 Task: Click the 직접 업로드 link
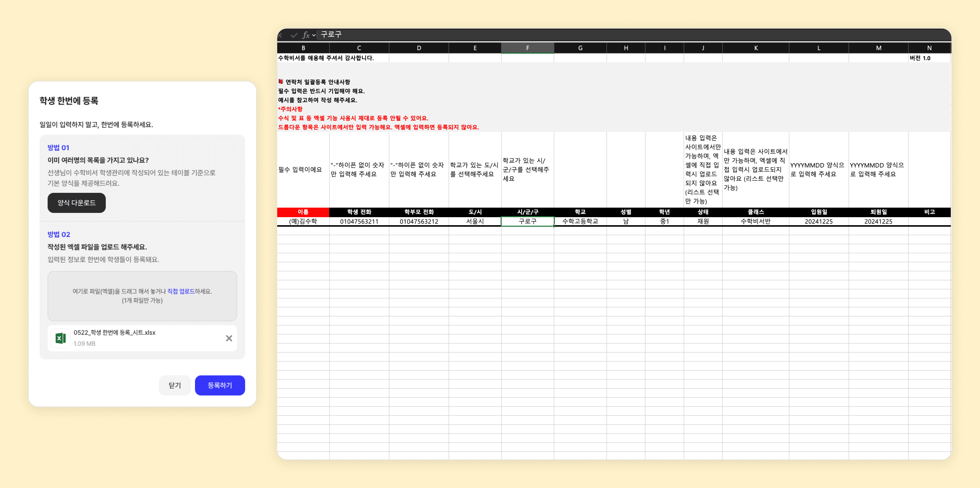(x=181, y=291)
